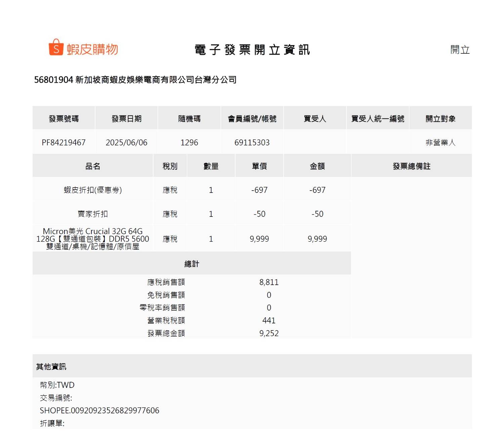
Task: Click the 蝦皮購物 brand text
Action: point(92,49)
